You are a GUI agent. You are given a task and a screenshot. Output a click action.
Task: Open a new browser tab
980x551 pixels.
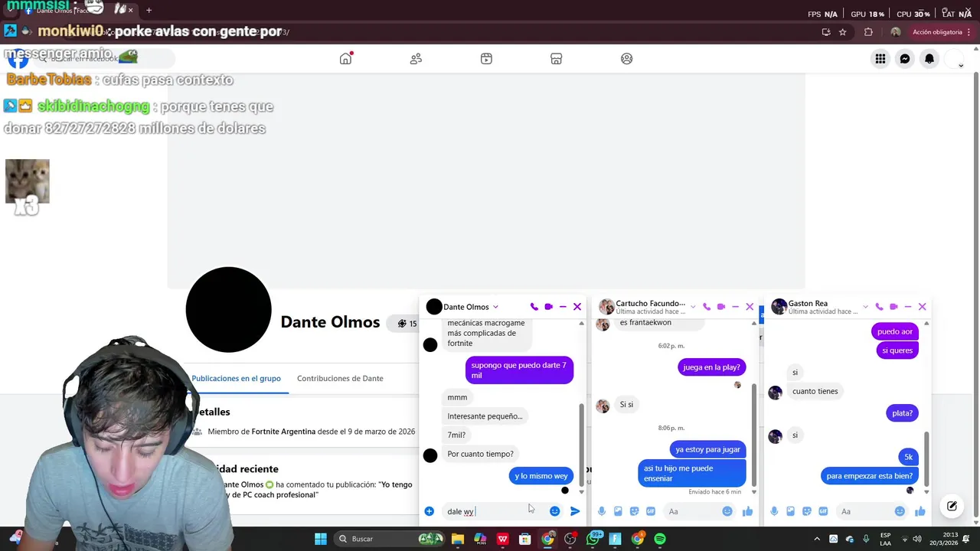(x=149, y=10)
